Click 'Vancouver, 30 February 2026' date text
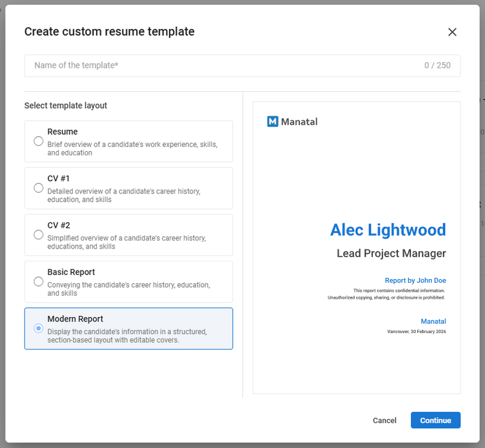 [x=416, y=332]
